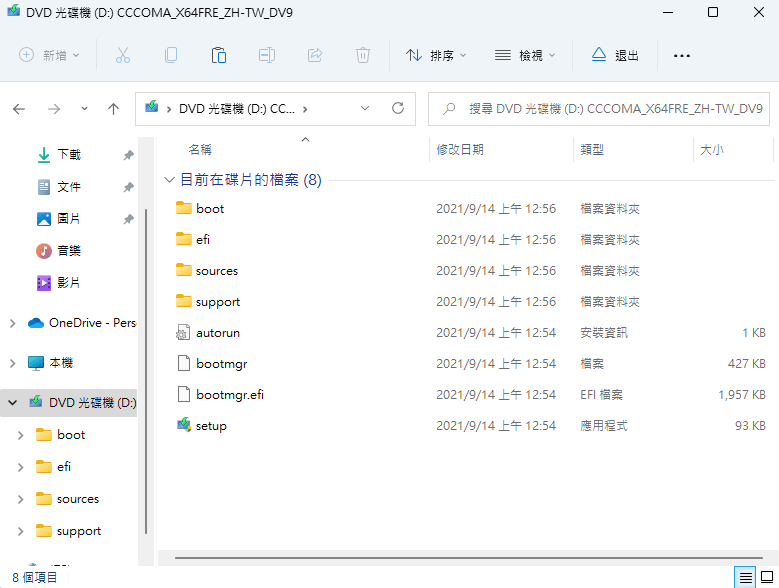Click the 8 個項目 status bar text

35,577
